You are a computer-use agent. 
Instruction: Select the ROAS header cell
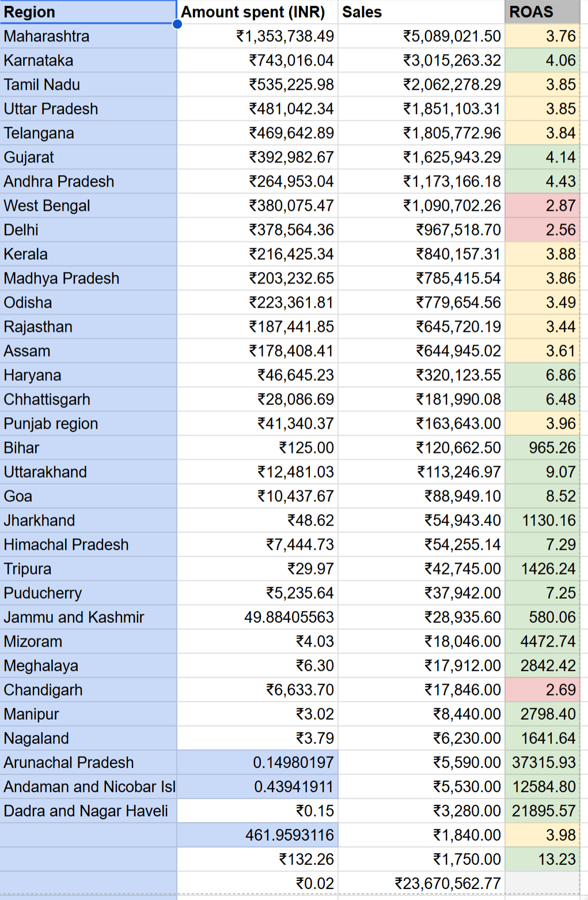[542, 12]
